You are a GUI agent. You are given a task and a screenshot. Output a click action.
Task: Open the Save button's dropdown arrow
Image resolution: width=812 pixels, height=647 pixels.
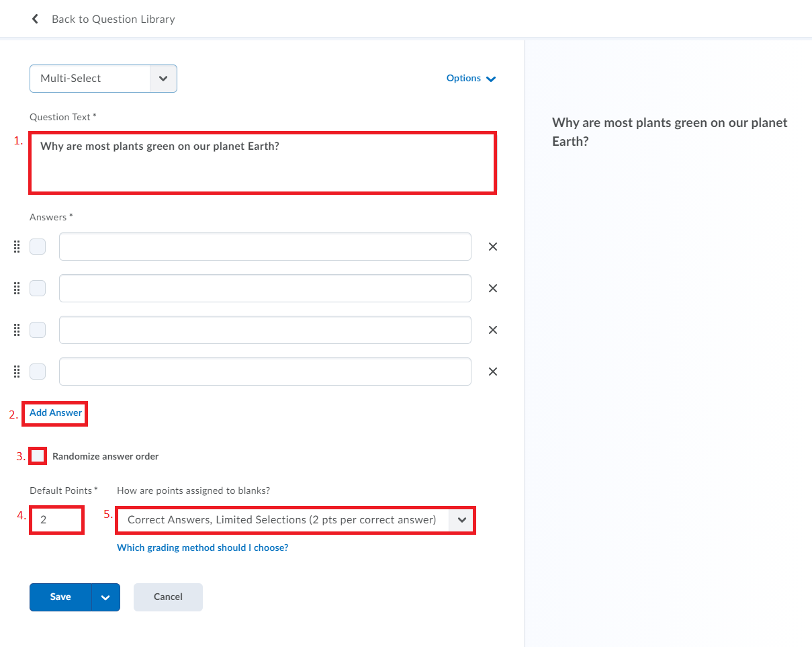click(105, 597)
